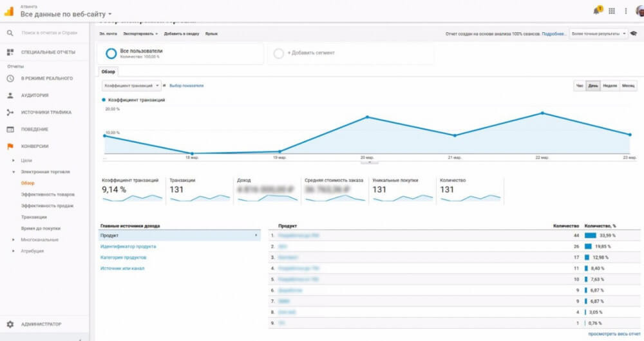The height and width of the screenshot is (341, 644).
Task: Open the Все данные по веб-сайту view selector
Action: (66, 14)
